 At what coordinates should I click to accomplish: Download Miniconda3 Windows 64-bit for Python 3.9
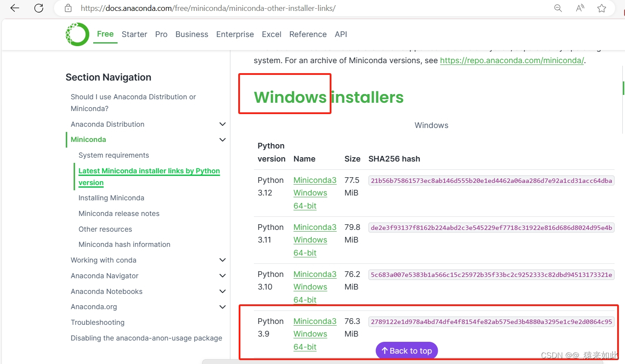tap(315, 334)
